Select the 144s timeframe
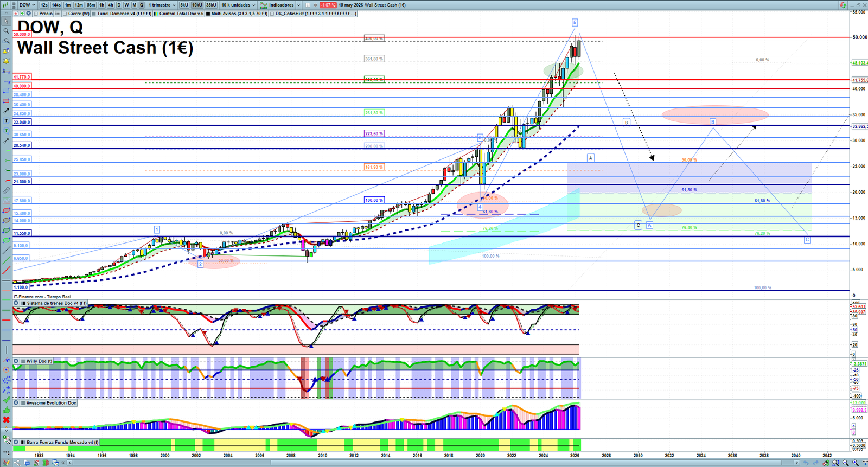The width and height of the screenshot is (868, 467). [x=56, y=5]
